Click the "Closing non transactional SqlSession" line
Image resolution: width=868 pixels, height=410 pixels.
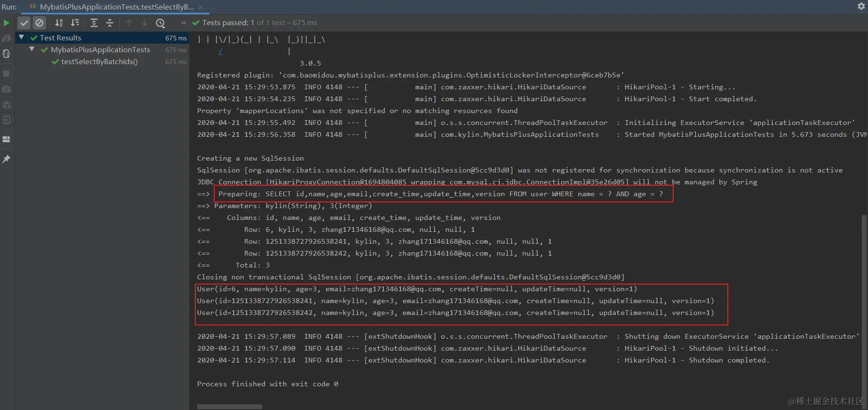pos(411,277)
